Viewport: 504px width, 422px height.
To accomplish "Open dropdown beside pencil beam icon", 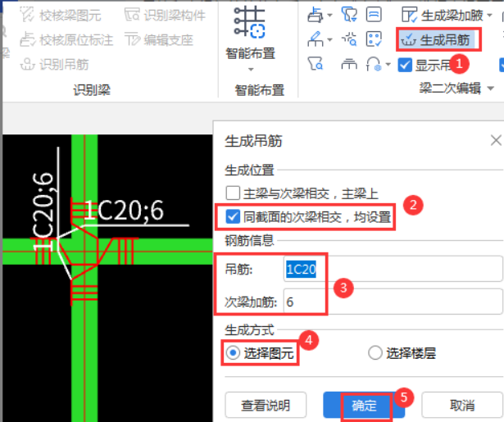I will 329,40.
